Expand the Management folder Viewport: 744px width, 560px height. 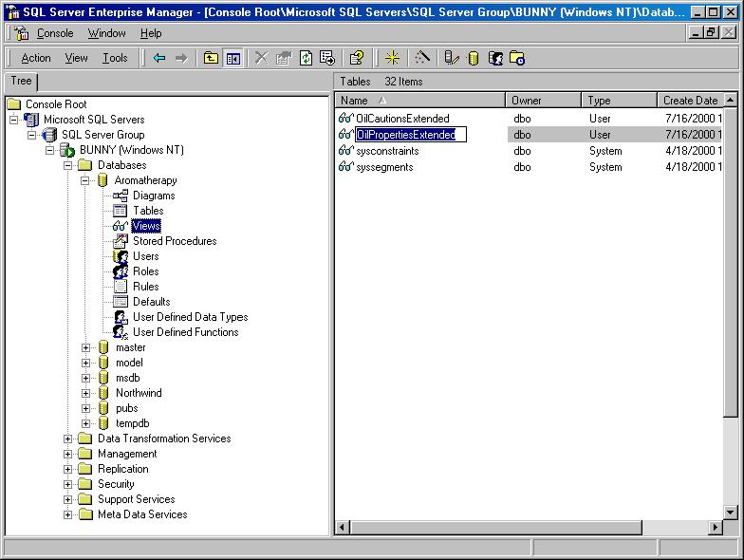tap(68, 454)
